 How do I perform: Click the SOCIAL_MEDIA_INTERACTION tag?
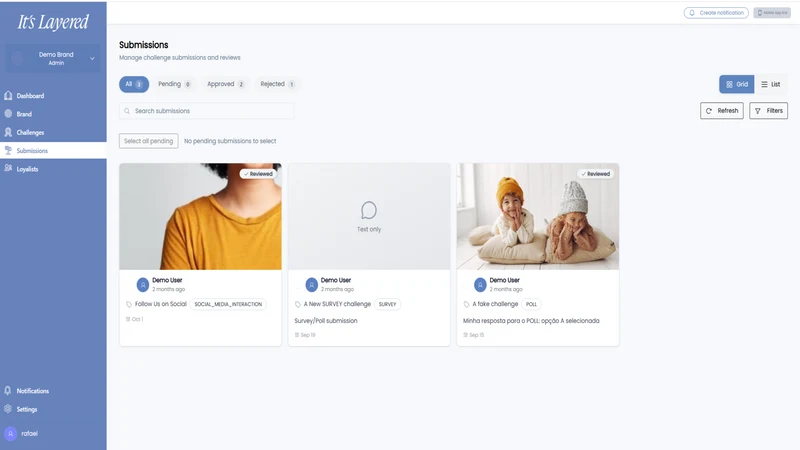coord(228,304)
